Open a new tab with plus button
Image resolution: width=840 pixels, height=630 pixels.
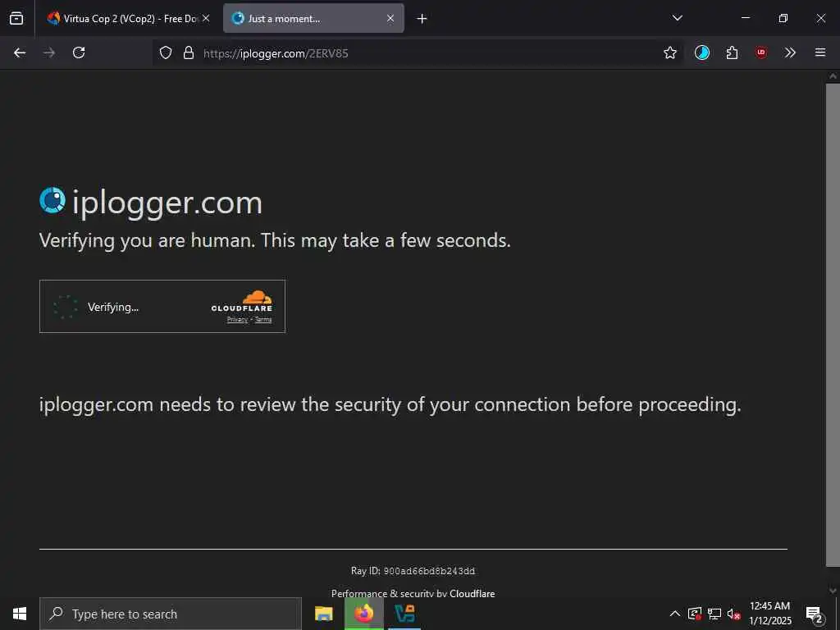(422, 19)
